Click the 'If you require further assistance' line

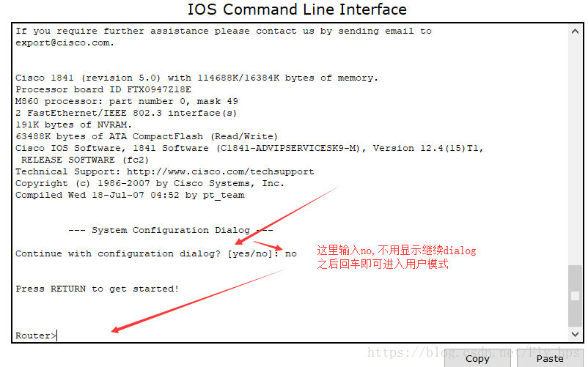coord(224,31)
